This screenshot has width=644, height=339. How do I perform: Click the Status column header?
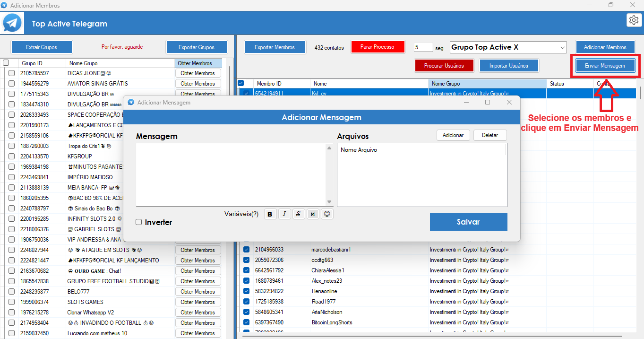(570, 84)
